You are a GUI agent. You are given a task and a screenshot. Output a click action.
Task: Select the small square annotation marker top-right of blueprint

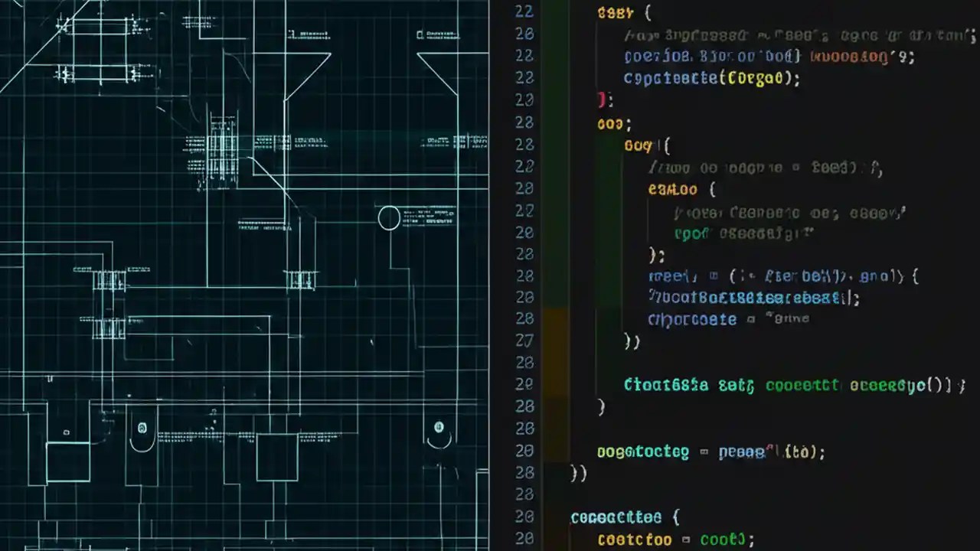tap(421, 34)
